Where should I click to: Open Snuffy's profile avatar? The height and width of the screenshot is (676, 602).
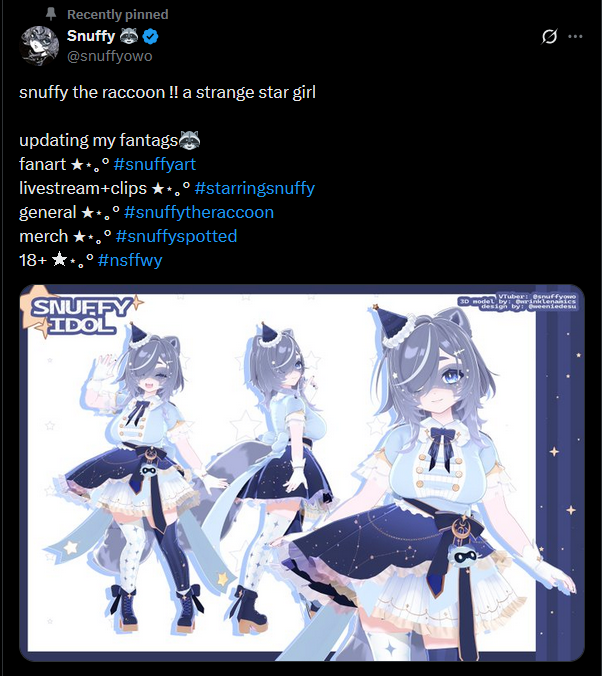click(x=39, y=46)
